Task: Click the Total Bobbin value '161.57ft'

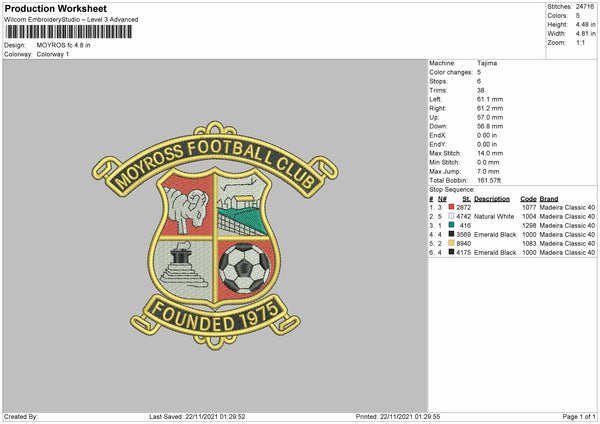Action: click(489, 180)
